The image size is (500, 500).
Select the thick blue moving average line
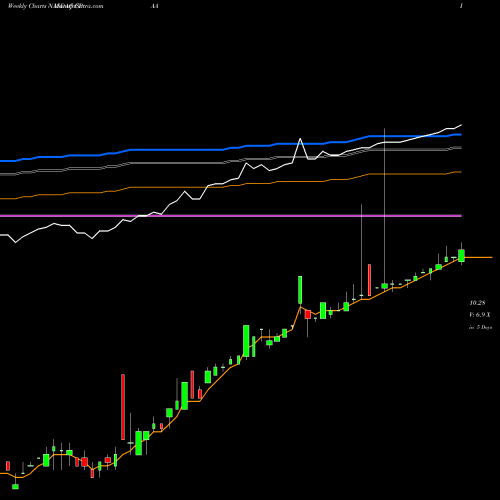231,148
